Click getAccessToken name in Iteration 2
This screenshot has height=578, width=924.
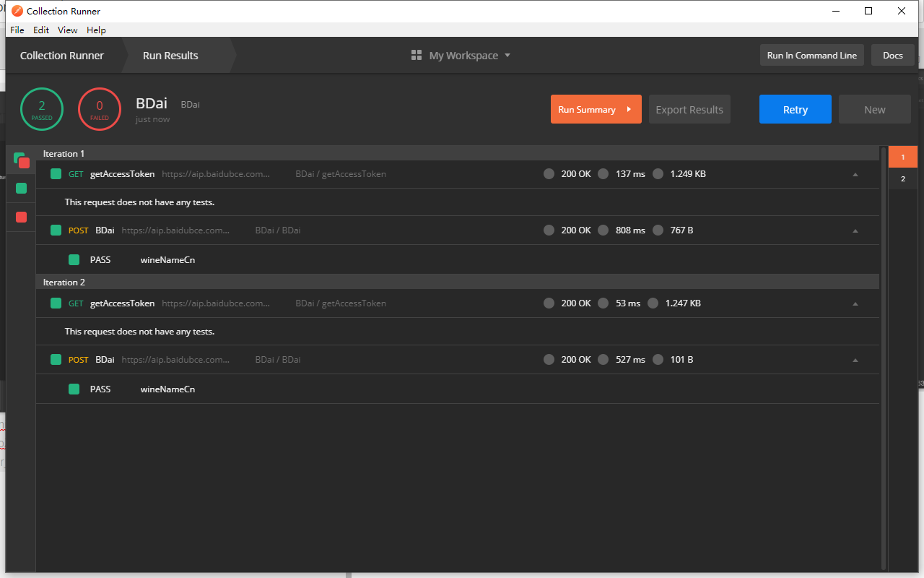tap(122, 303)
